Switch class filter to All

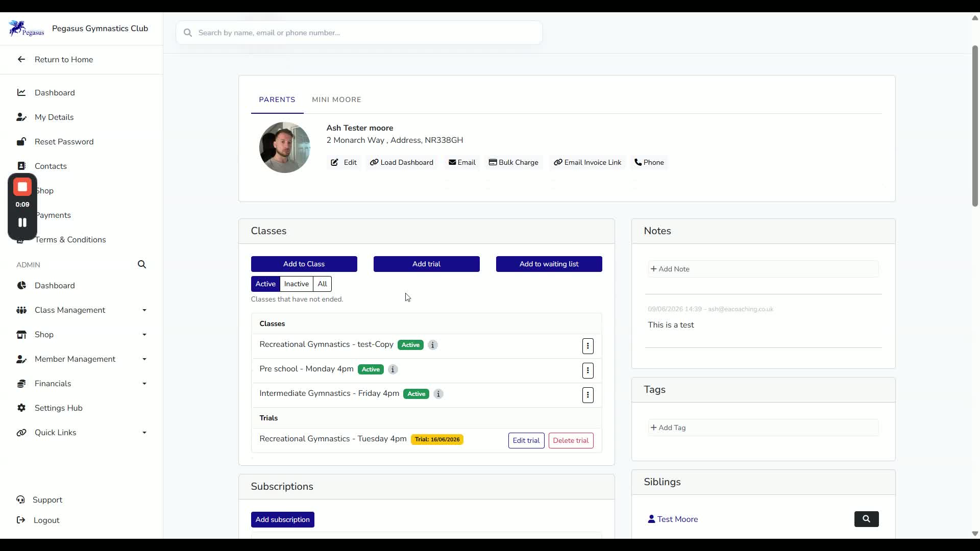tap(322, 284)
